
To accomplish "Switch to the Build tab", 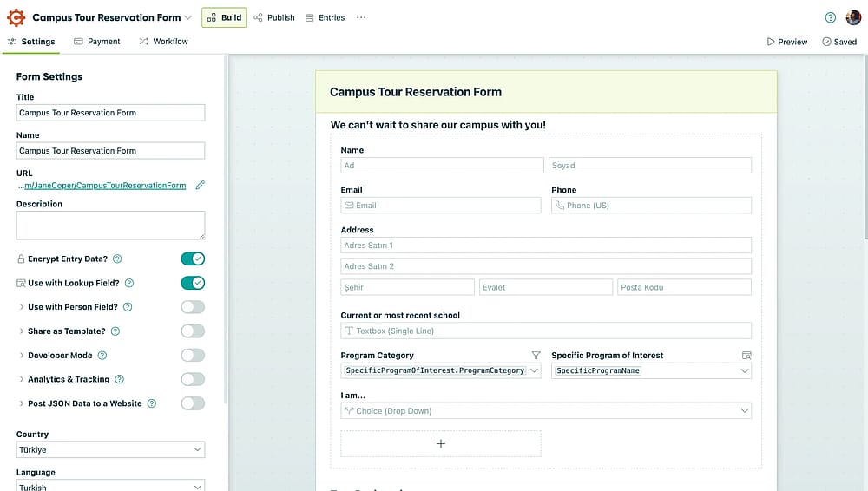I will click(x=224, y=17).
